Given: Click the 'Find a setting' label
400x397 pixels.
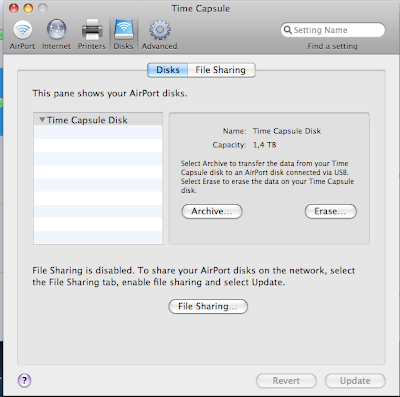Looking at the screenshot, I should pyautogui.click(x=332, y=46).
